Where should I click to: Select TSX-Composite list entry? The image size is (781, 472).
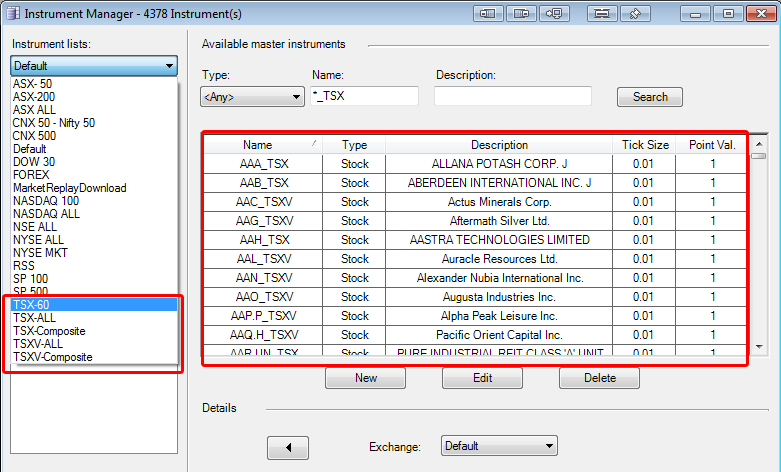(x=94, y=331)
